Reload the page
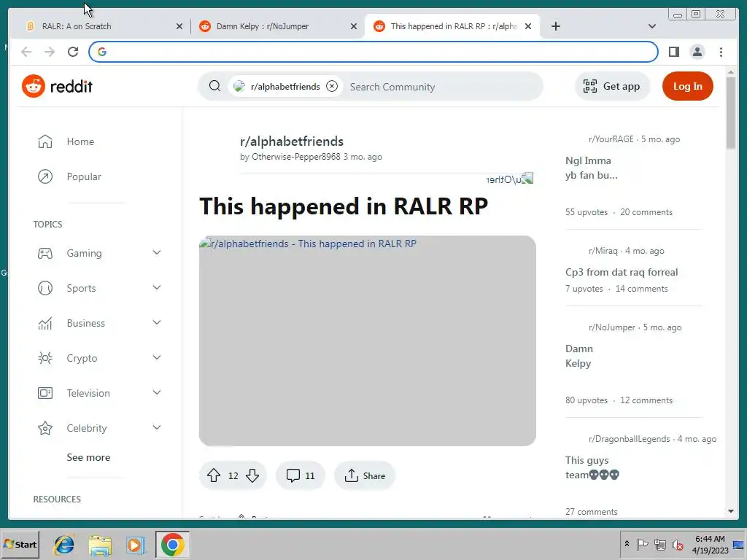Image resolution: width=747 pixels, height=560 pixels. 73,52
